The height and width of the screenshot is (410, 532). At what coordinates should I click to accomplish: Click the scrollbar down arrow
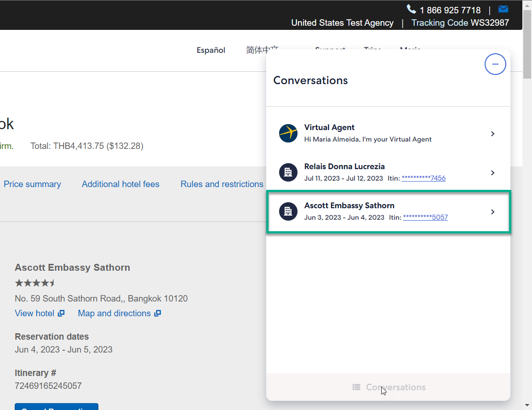coord(527,405)
